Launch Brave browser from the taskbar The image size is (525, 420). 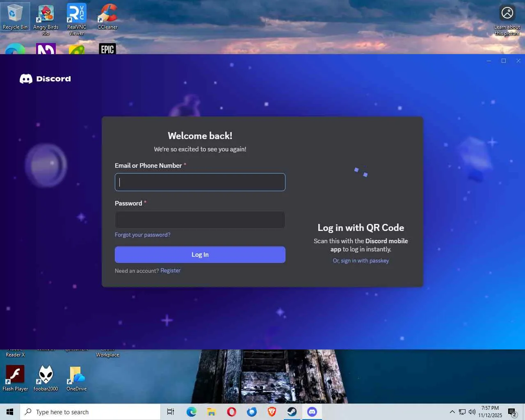272,412
